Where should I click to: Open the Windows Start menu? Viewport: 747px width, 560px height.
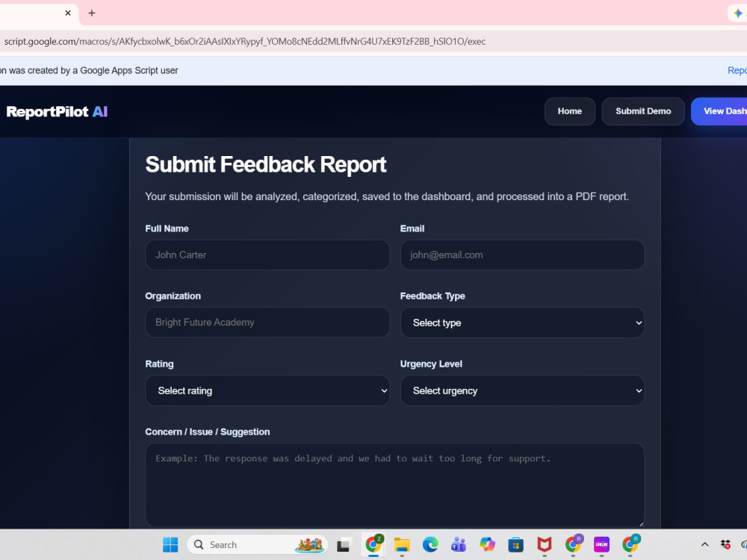(x=170, y=544)
